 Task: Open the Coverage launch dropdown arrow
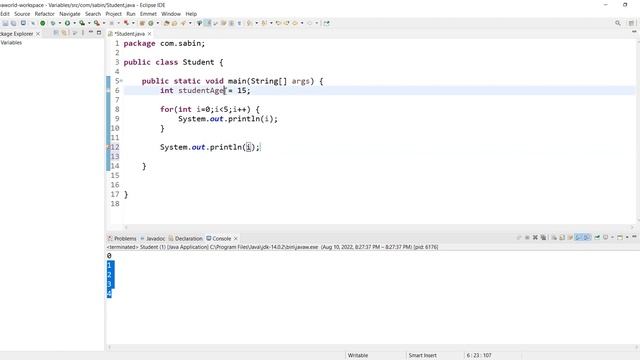point(89,23)
